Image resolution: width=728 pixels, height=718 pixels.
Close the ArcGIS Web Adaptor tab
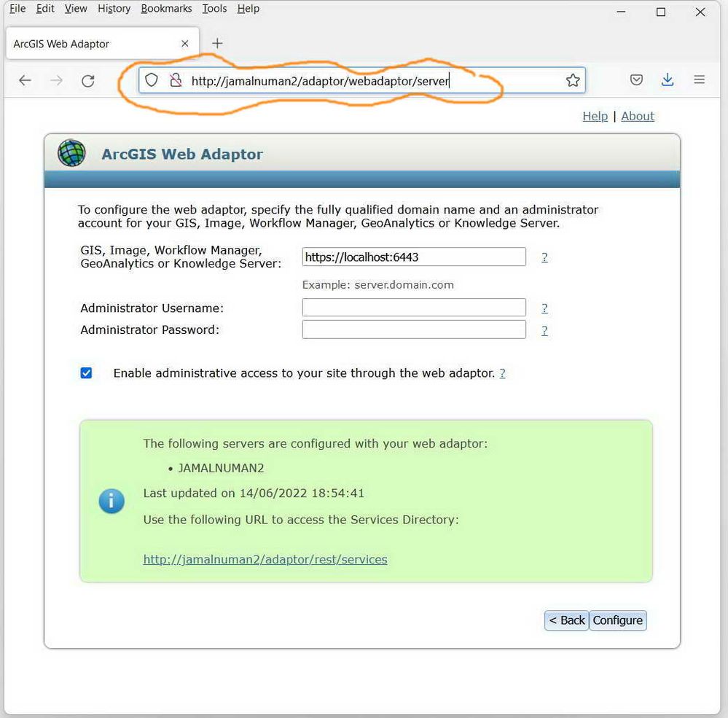point(185,43)
